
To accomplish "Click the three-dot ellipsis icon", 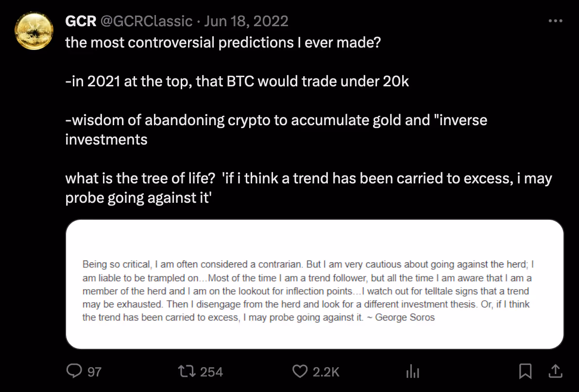I will click(555, 20).
